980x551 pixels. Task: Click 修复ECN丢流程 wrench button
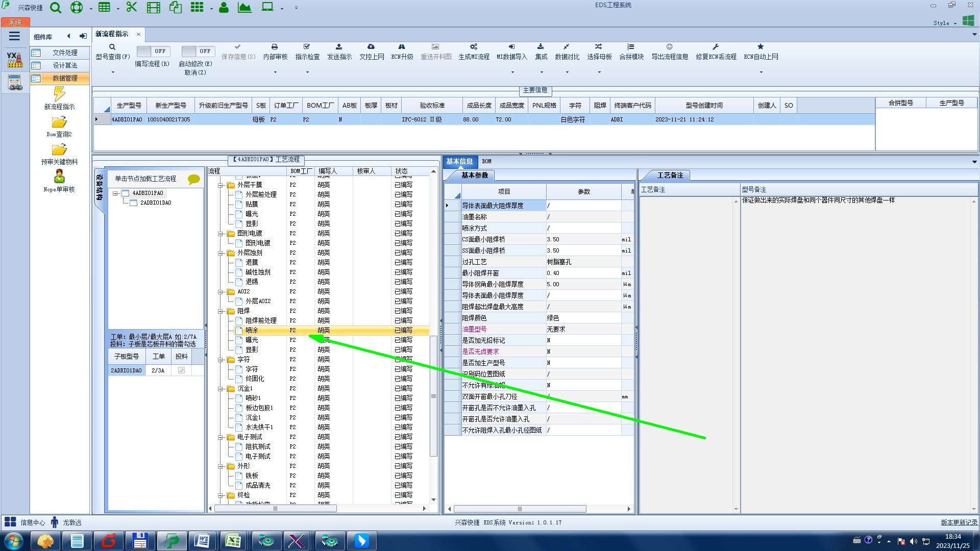point(716,52)
